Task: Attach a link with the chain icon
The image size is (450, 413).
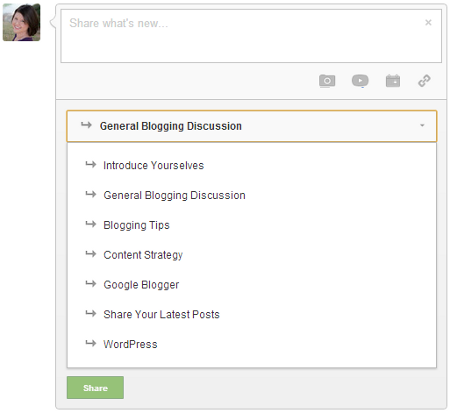Action: click(424, 81)
